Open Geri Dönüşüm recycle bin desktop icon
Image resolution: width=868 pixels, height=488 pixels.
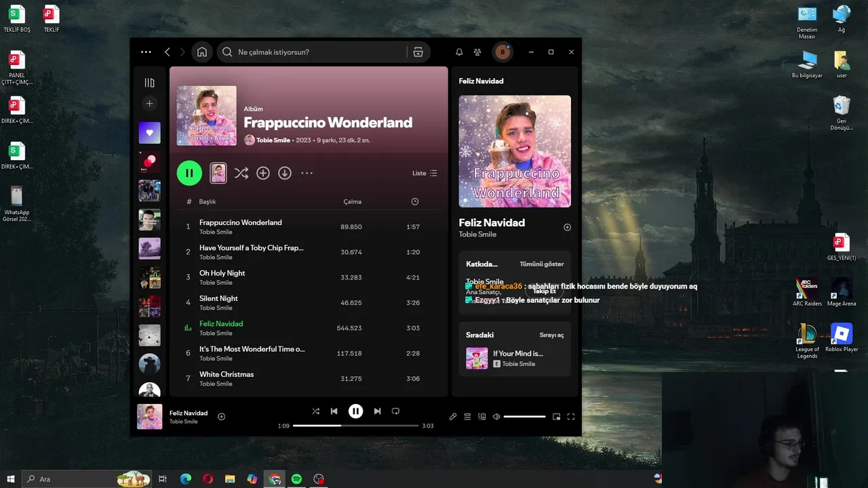tap(842, 113)
